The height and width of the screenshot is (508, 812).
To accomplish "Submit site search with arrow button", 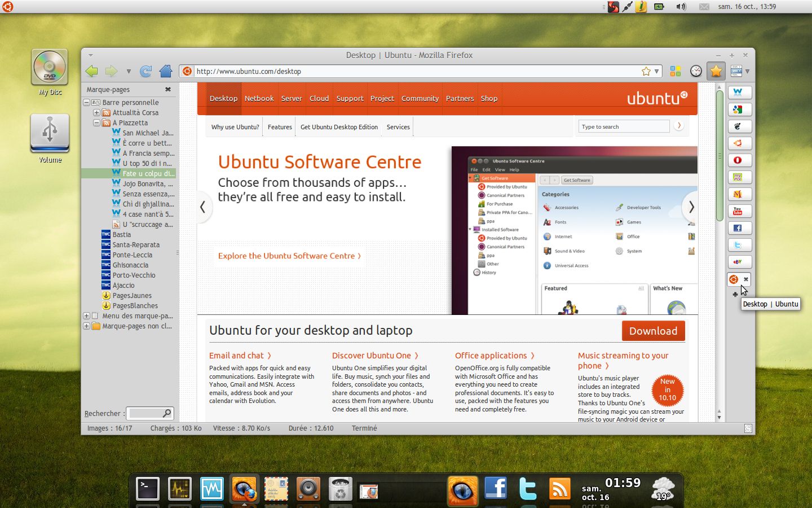I will coord(678,126).
